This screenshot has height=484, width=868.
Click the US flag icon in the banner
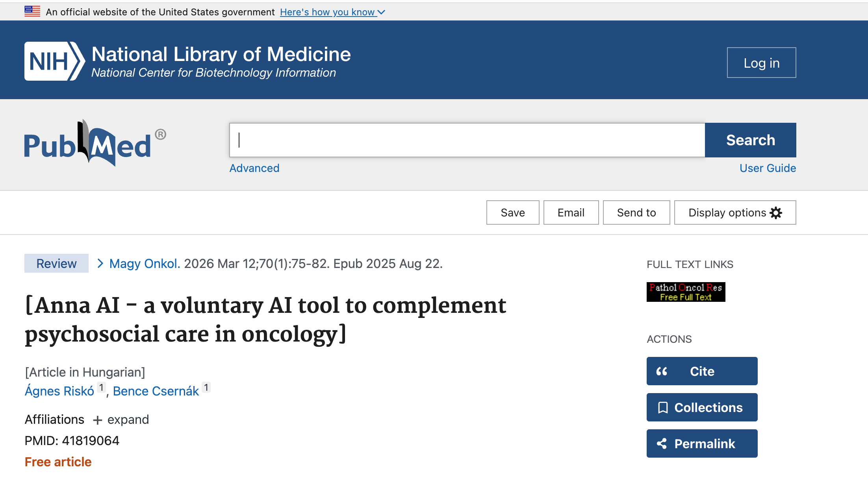[x=32, y=11]
